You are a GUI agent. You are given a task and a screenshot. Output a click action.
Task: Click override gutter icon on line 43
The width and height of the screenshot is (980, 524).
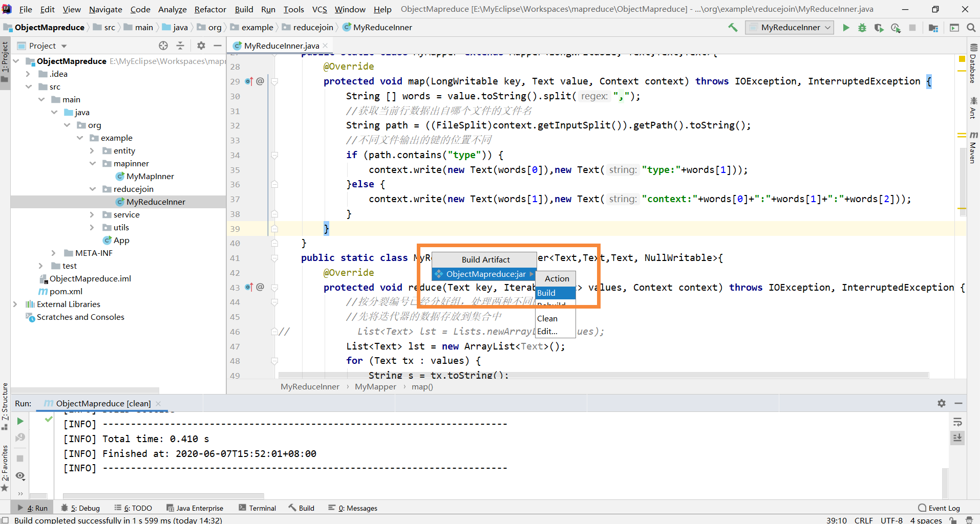249,288
